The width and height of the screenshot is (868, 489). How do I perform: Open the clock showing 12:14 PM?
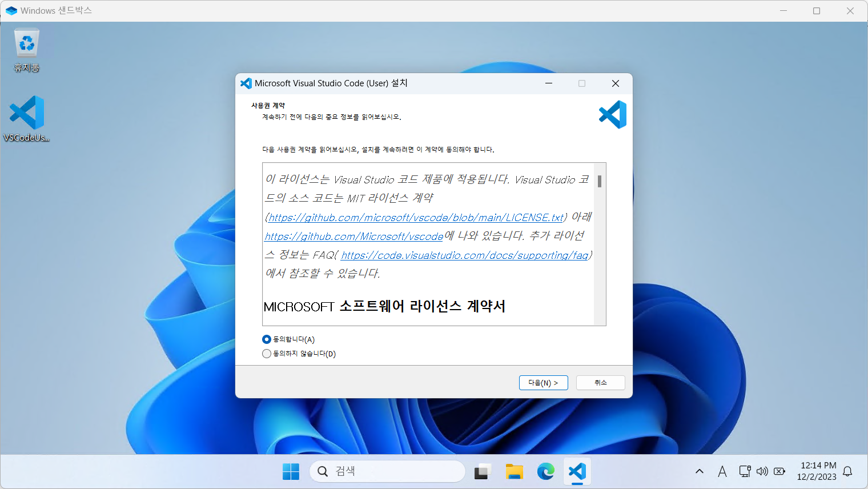click(x=817, y=471)
